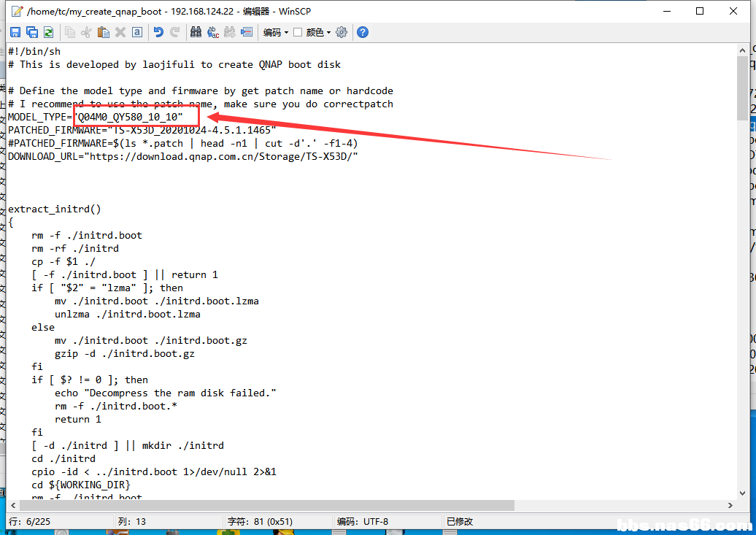Open the Replace text tool
Image resolution: width=756 pixels, height=535 pixels.
[213, 32]
